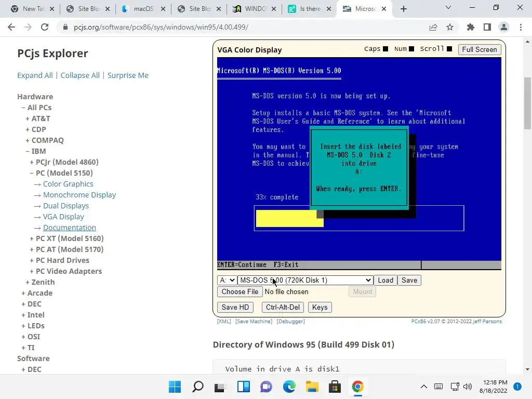Screen dimensions: 532x399
Task: Click the Load disk button
Action: pos(385,280)
